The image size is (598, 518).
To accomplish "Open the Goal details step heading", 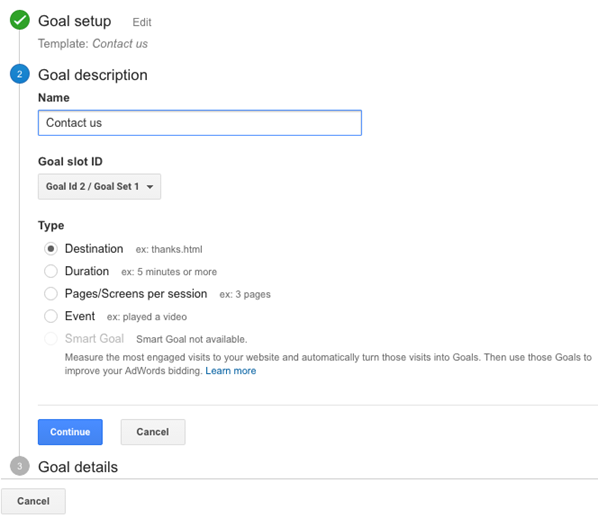I will (78, 467).
